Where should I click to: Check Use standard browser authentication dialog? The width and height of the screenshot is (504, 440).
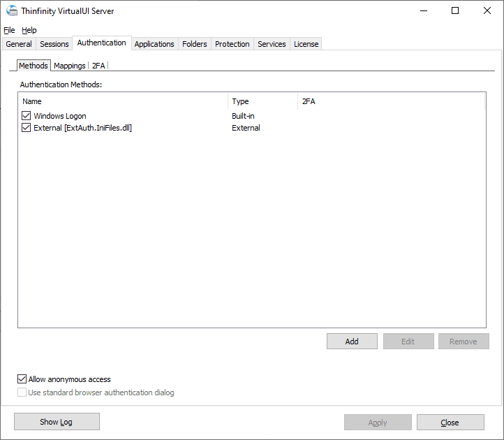pos(22,393)
